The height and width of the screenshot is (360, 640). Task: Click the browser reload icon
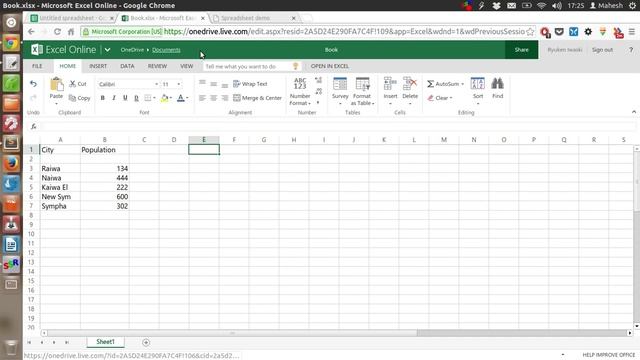(x=57, y=31)
